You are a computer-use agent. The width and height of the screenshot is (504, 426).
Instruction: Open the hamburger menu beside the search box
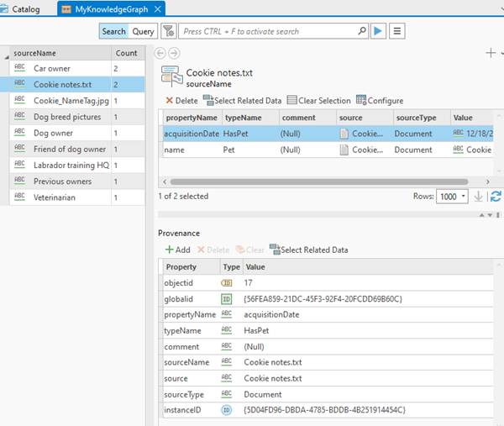[397, 31]
